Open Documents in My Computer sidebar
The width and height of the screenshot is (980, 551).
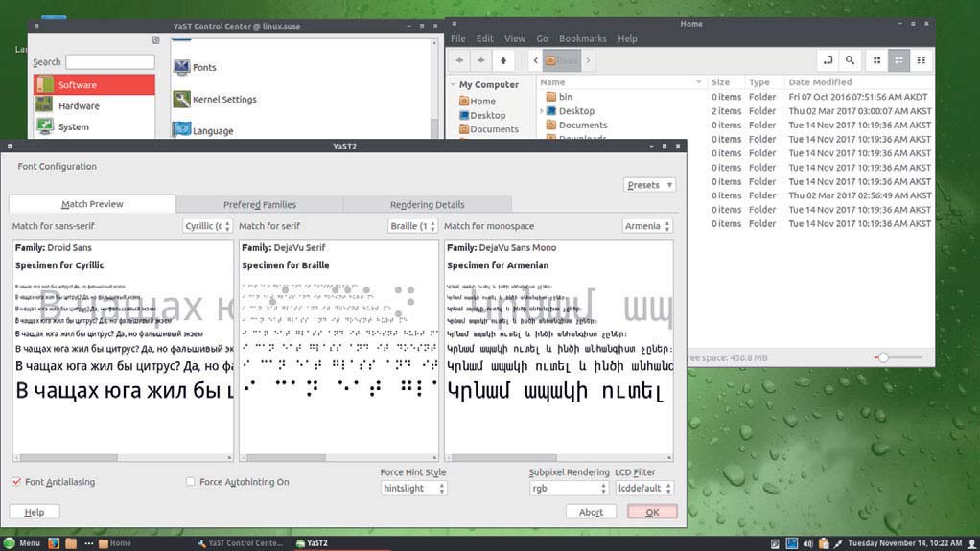click(488, 128)
